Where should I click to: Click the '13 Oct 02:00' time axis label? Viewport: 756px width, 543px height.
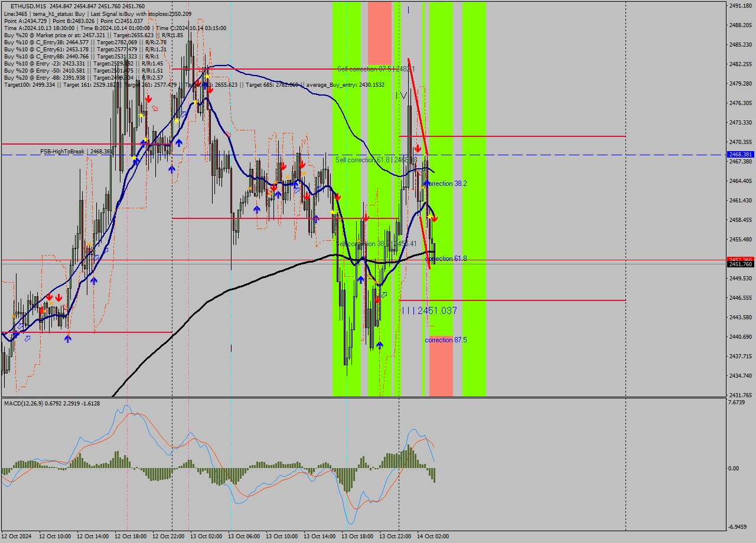click(x=206, y=537)
